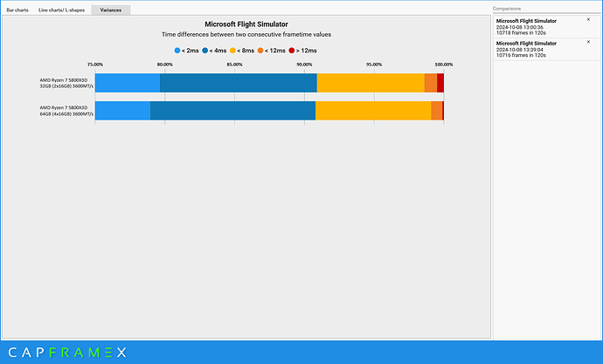Viewport: 603px width, 364px height.
Task: Click the 32GB bar's orange < 12ms segment
Action: point(431,83)
